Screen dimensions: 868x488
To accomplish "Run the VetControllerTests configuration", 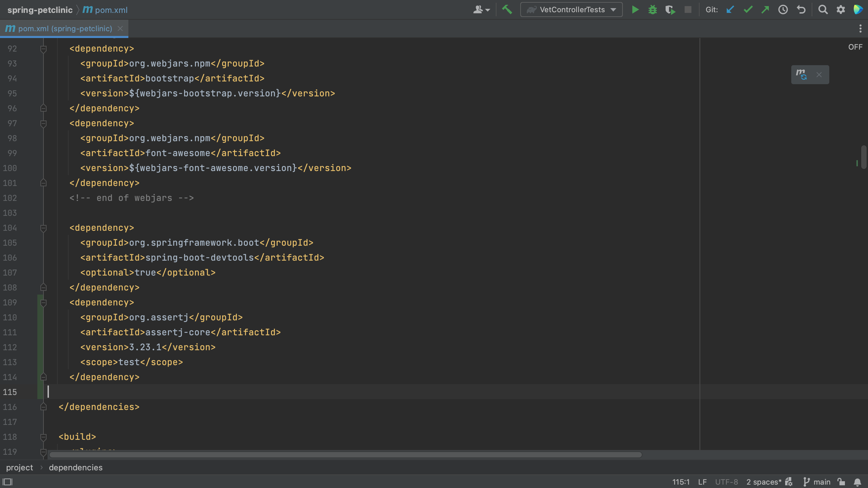I will (x=635, y=10).
